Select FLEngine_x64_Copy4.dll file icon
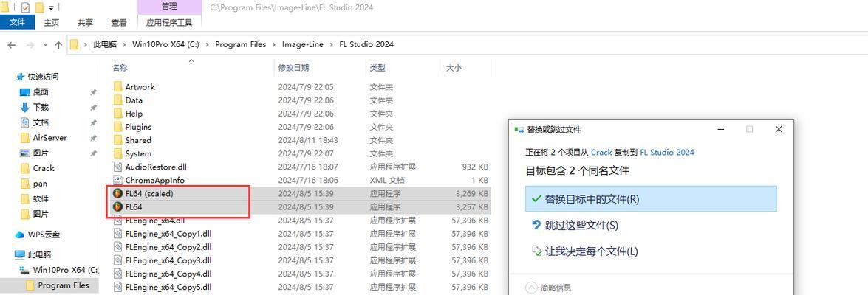The image size is (868, 295). pyautogui.click(x=117, y=274)
